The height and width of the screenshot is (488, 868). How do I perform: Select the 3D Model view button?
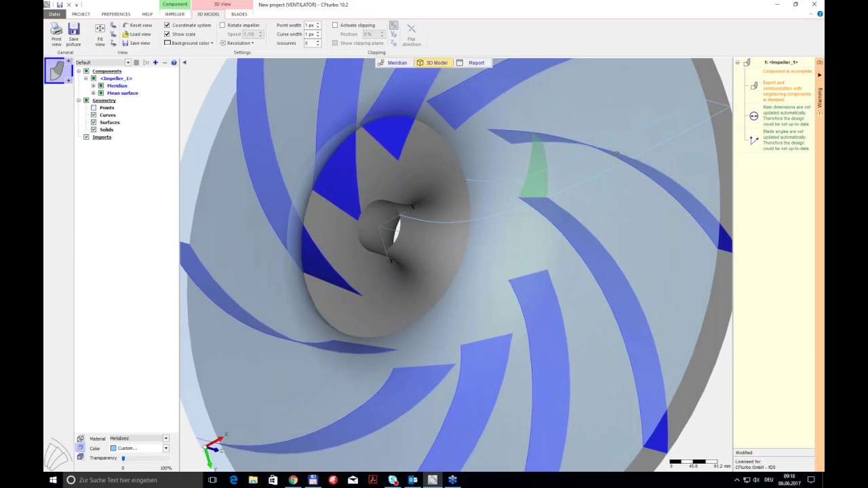click(x=432, y=62)
